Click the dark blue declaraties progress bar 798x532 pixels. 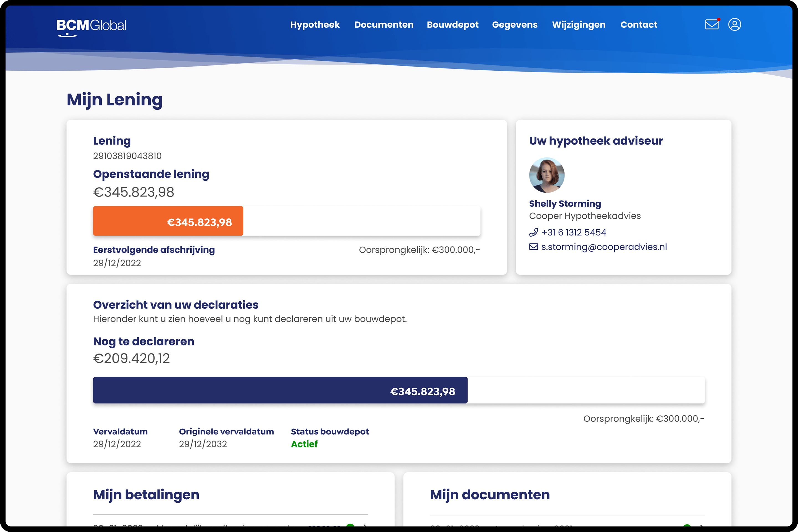(x=280, y=390)
